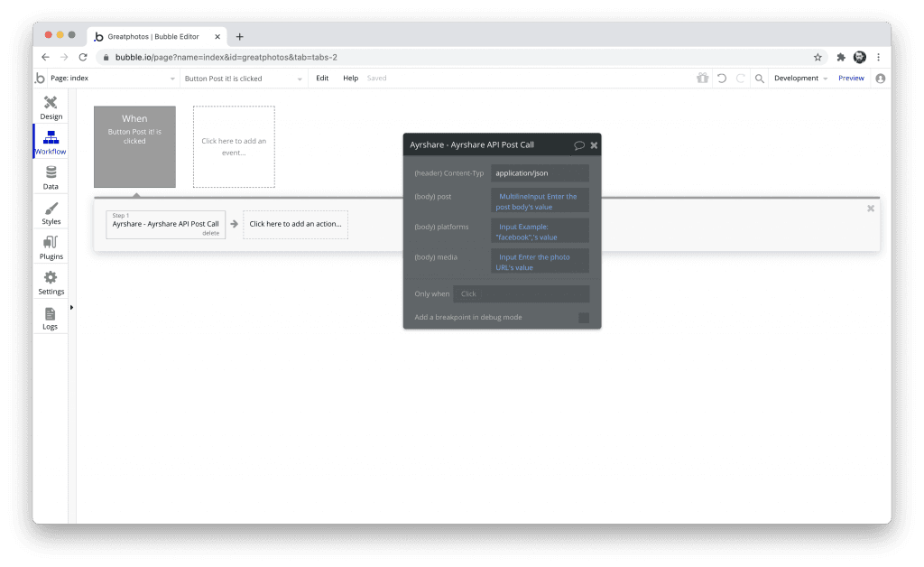Edit the Content-Type application/json field
The height and width of the screenshot is (567, 924).
(540, 173)
